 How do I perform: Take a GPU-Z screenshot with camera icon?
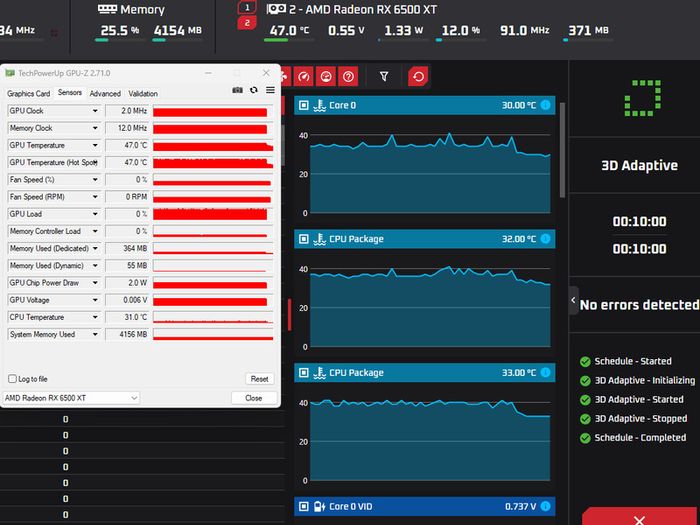238,90
